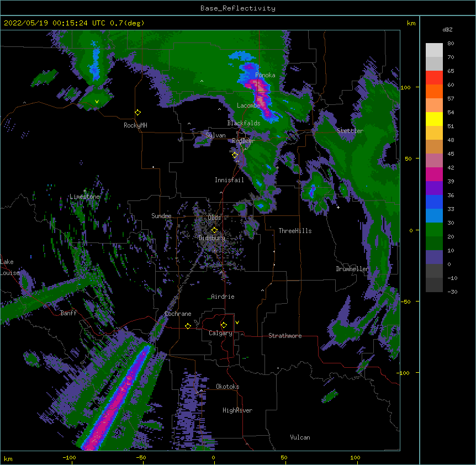Viewport: 476px width, 465px height.
Task: Select the red swatch between 65 and 60
Action: (x=434, y=78)
